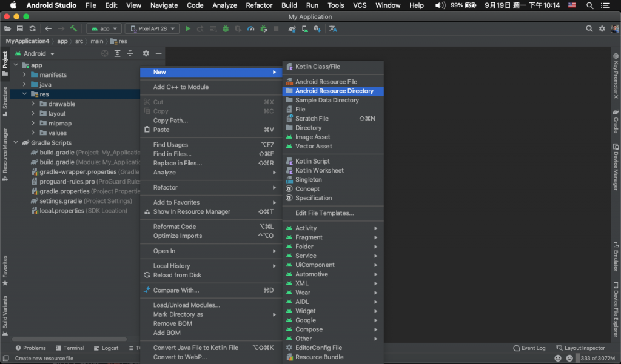Viewport: 621px width, 364px height.
Task: Collapse all icon in Project panel header
Action: [130, 53]
